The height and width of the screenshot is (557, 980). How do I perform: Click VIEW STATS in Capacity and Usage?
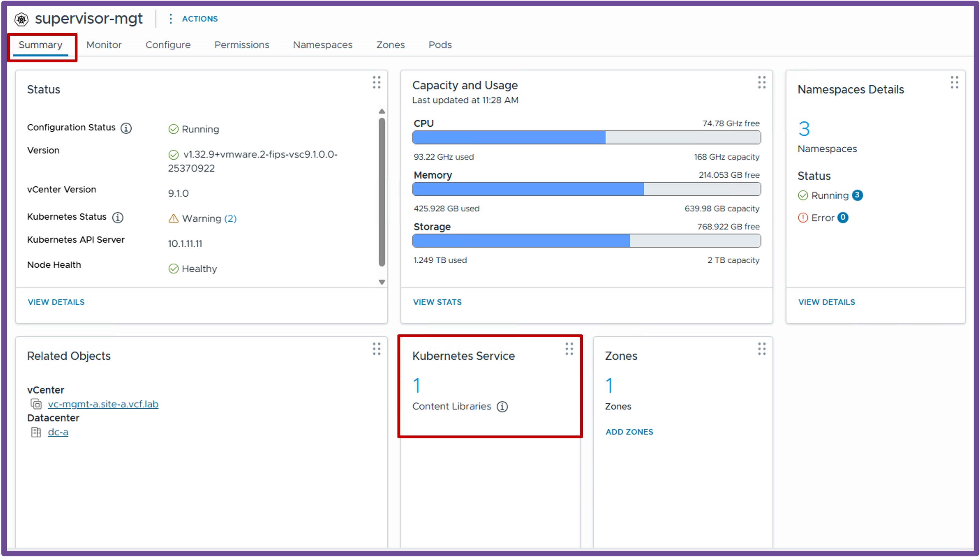[437, 302]
